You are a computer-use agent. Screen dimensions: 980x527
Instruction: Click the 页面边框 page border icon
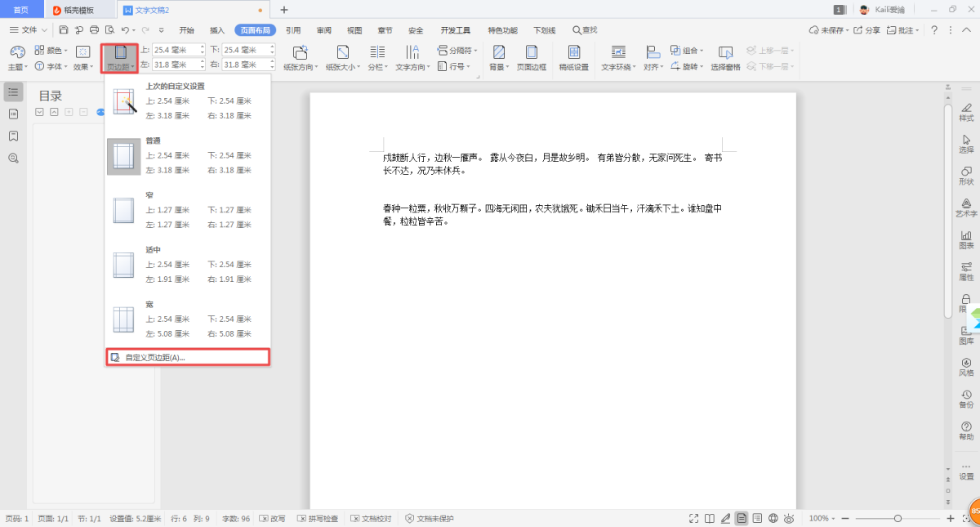click(531, 52)
